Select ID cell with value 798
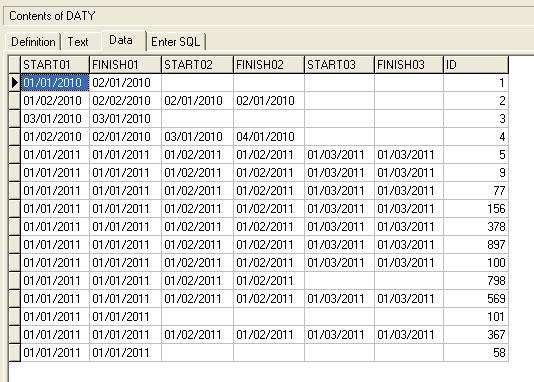 (476, 281)
